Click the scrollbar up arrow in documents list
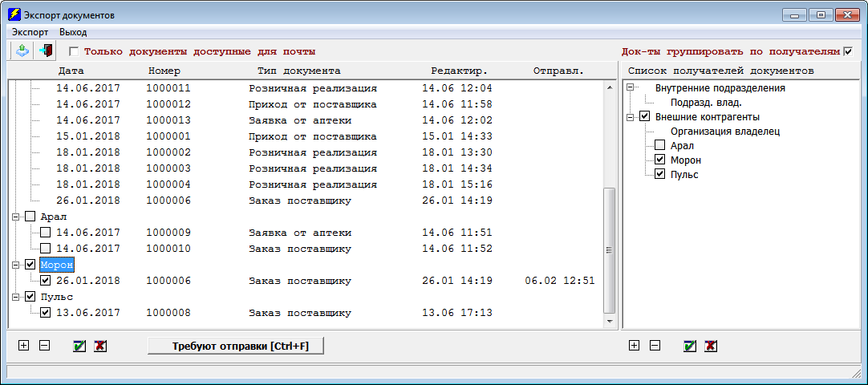Image resolution: width=868 pixels, height=385 pixels. pyautogui.click(x=610, y=87)
